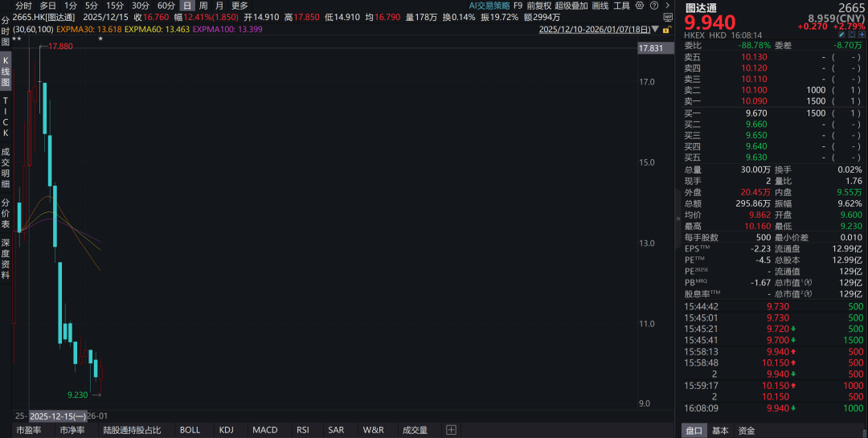The image size is (868, 438).
Task: Open 画线 drawing tools
Action: coord(600,6)
